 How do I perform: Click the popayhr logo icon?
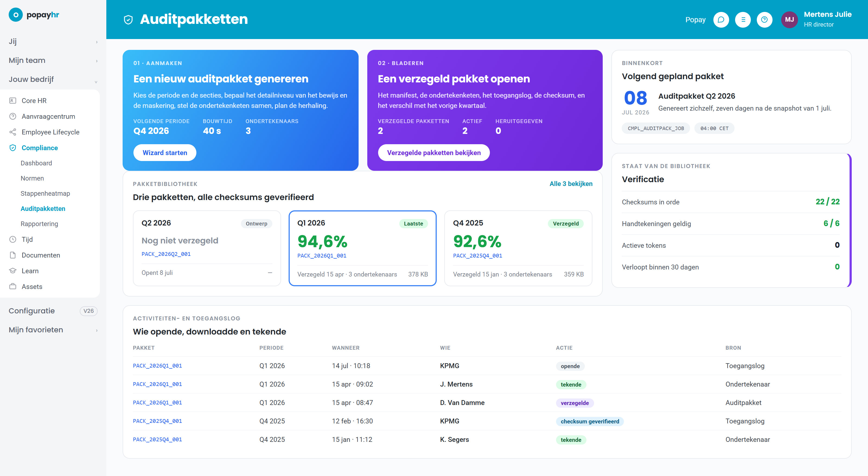pos(15,15)
